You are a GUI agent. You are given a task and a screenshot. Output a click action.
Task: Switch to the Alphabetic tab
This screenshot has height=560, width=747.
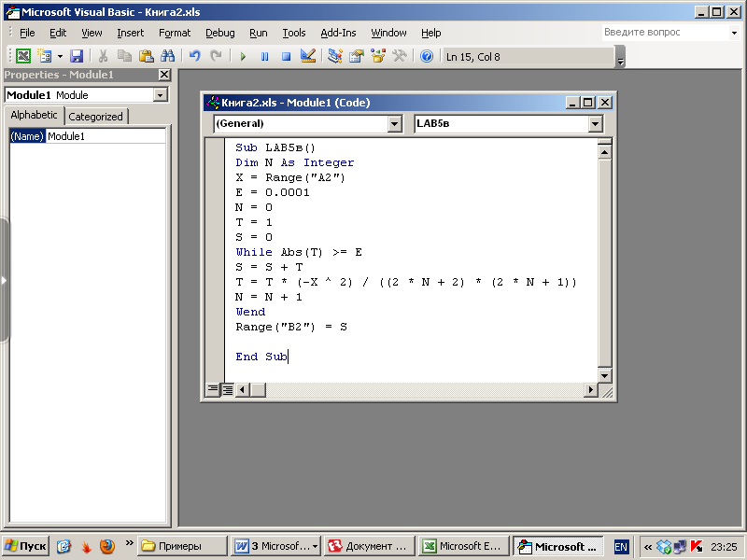[34, 115]
